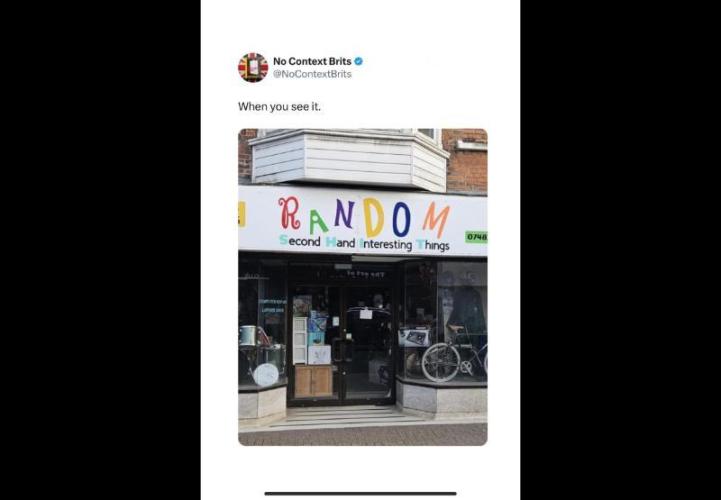This screenshot has height=500, width=721.
Task: Click the yellow letter D on the sign
Action: 373,217
